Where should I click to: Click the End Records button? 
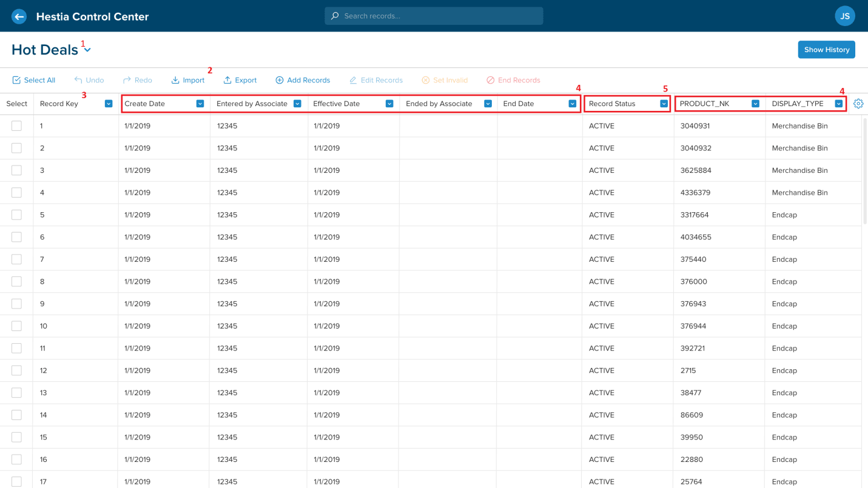pos(513,80)
